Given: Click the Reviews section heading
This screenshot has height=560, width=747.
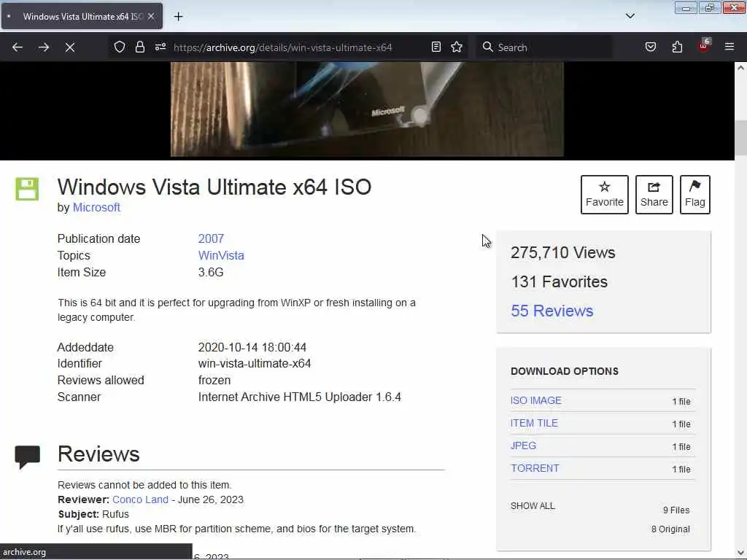Looking at the screenshot, I should pos(98,454).
